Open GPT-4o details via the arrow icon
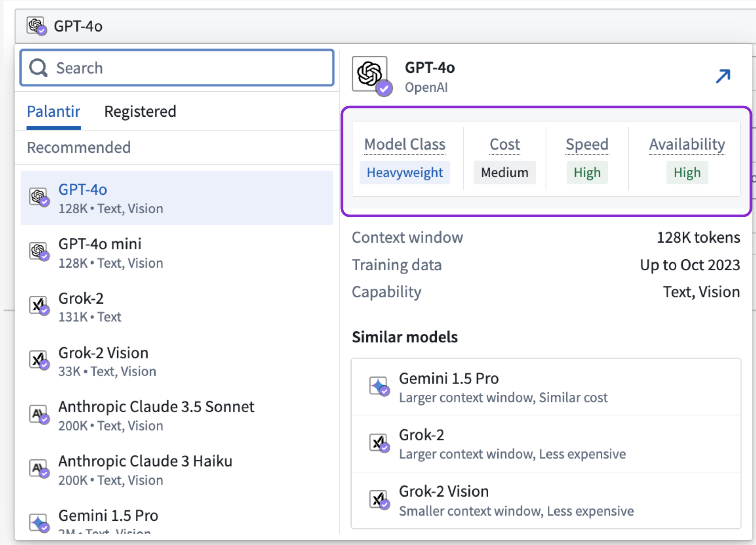This screenshot has width=756, height=545. click(723, 76)
